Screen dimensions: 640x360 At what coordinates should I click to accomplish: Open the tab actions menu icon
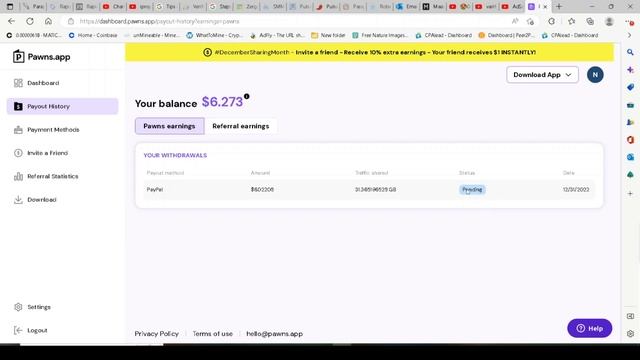10,7
